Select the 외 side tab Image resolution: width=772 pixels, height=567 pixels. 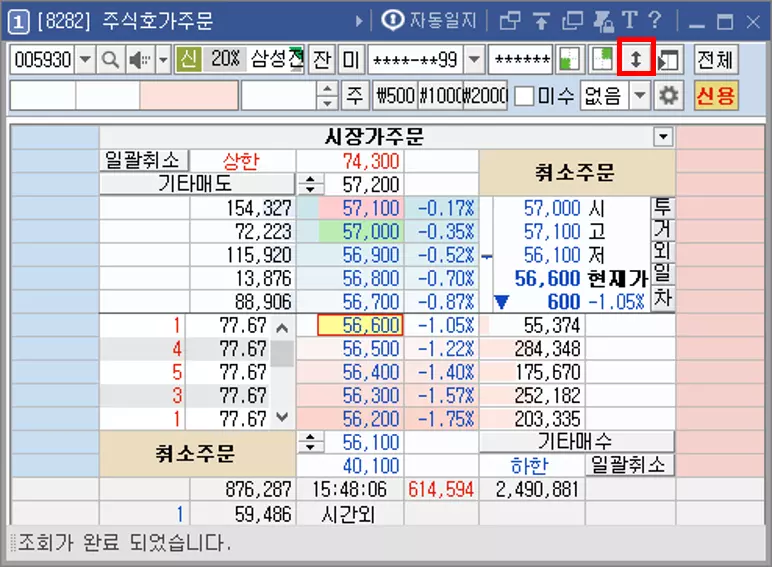[663, 252]
